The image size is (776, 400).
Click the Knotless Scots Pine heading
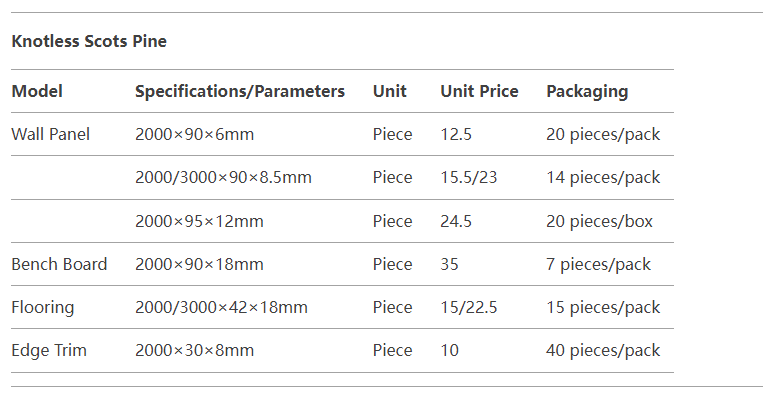(x=89, y=41)
